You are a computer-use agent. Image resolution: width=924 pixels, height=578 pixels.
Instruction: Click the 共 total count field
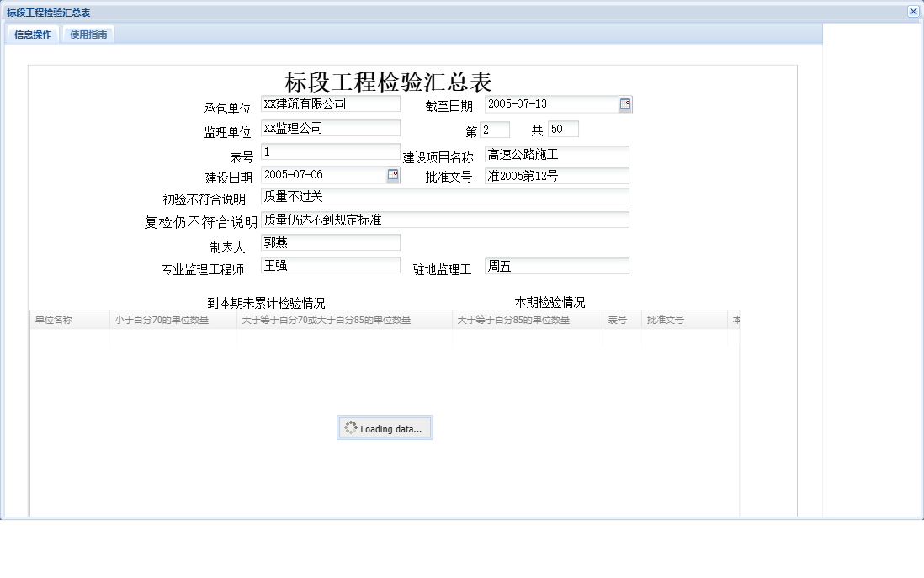564,129
